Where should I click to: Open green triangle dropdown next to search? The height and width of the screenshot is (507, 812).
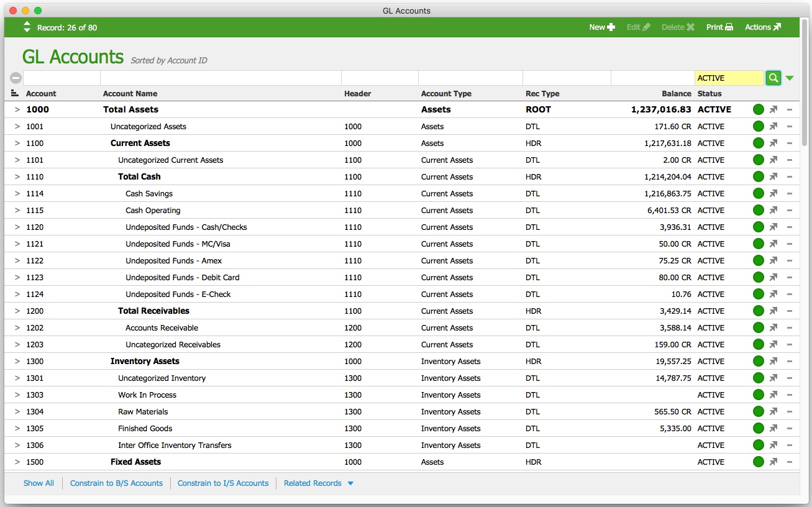[x=790, y=78]
